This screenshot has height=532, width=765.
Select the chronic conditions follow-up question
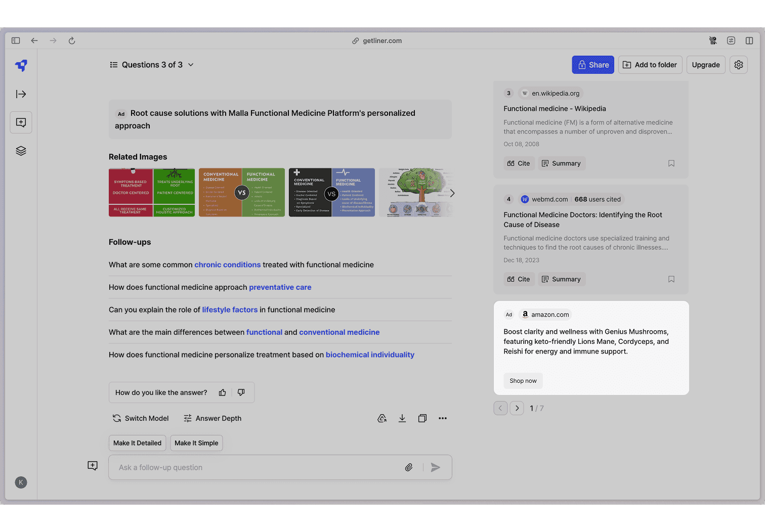280,264
